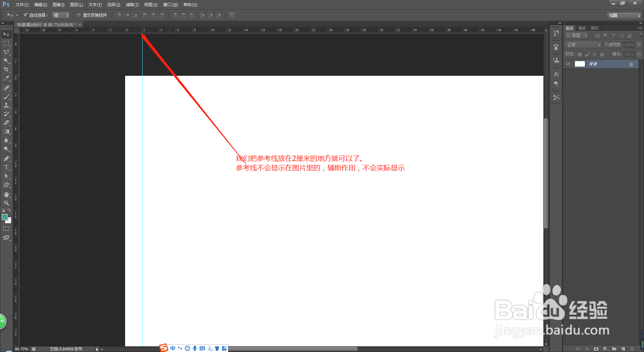This screenshot has width=644, height=352.
Task: Open the Character panel icon
Action: [556, 74]
